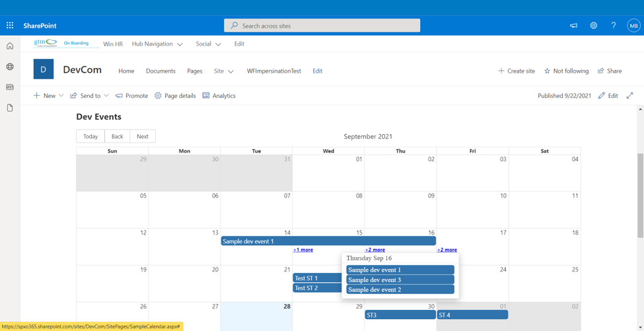Open My sites globe icon in sidebar
This screenshot has width=644, height=331.
tap(10, 67)
